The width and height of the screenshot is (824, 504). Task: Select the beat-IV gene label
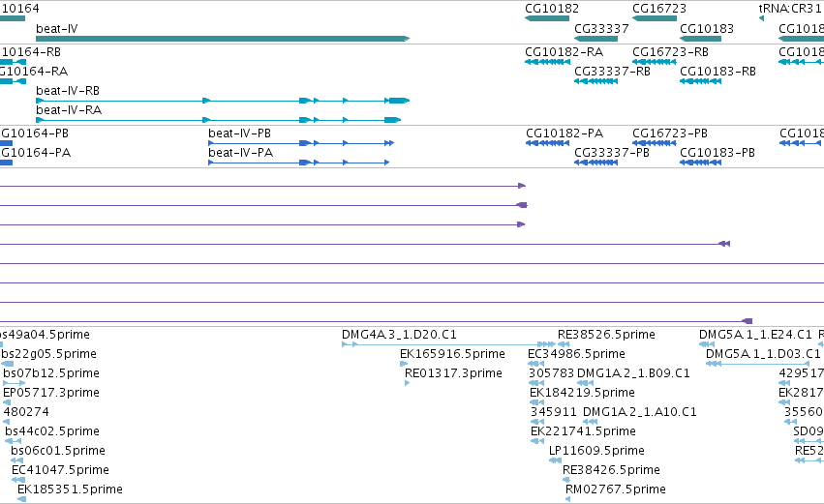click(57, 29)
